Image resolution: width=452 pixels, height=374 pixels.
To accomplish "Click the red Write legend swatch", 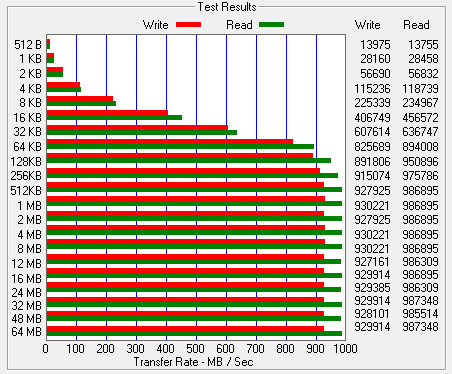I will pyautogui.click(x=188, y=24).
